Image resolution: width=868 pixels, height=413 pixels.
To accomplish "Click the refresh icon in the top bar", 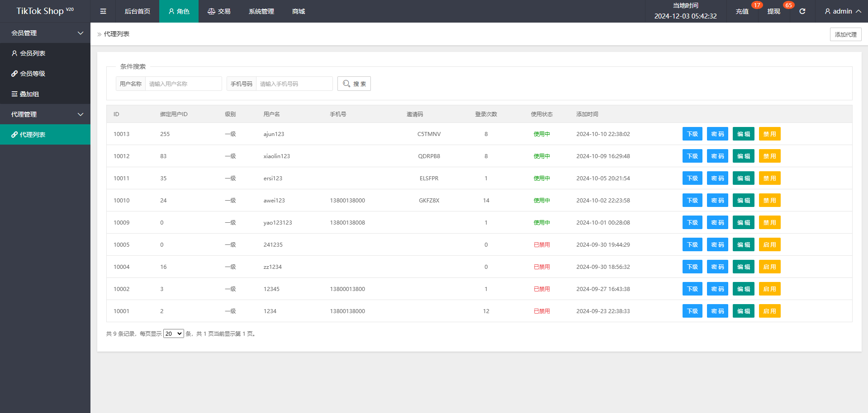I will click(x=802, y=11).
